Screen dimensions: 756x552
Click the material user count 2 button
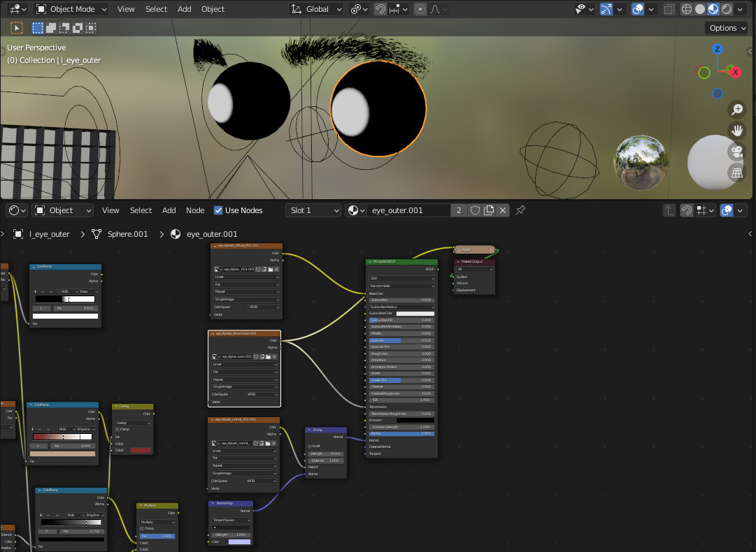[x=459, y=210]
